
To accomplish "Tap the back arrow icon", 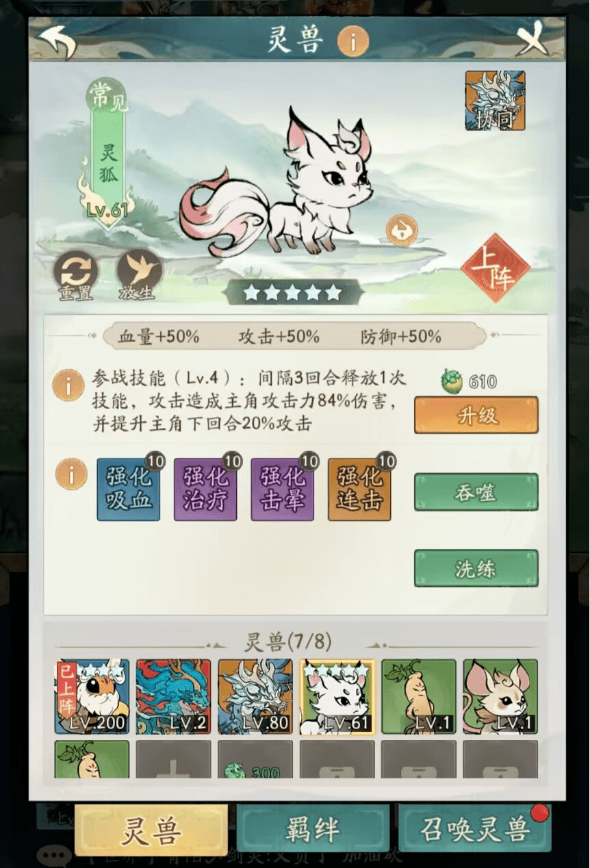I will 57,41.
